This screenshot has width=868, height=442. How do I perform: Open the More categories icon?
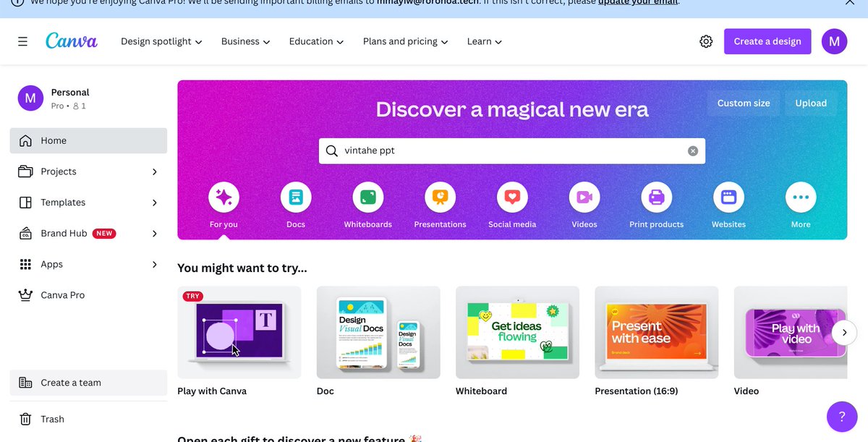tap(801, 197)
